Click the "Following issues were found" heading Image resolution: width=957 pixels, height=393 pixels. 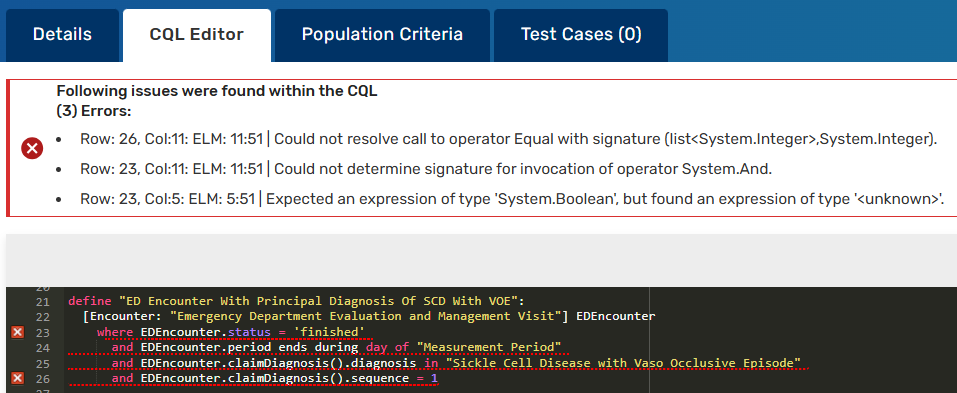coord(217,92)
